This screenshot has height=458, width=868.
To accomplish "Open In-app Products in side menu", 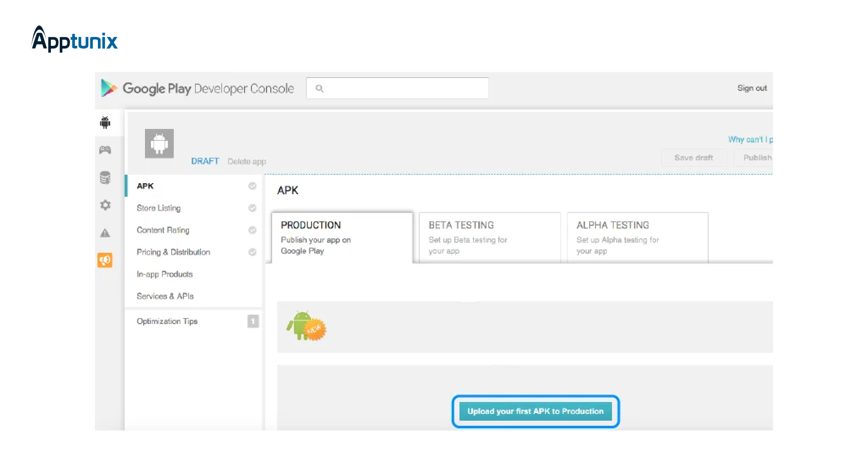I will [x=164, y=274].
